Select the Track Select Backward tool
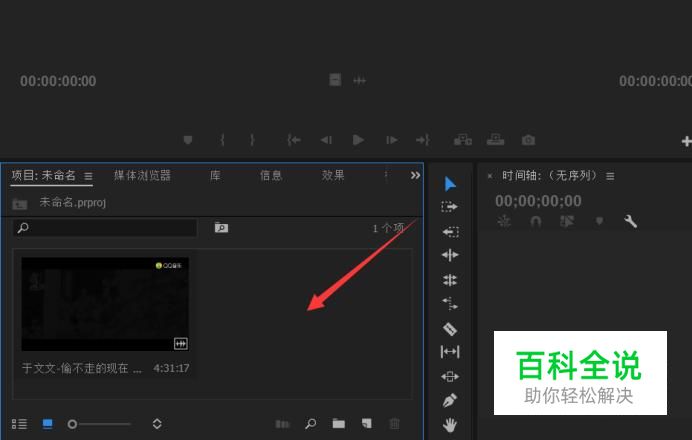This screenshot has height=440, width=692. (x=451, y=232)
